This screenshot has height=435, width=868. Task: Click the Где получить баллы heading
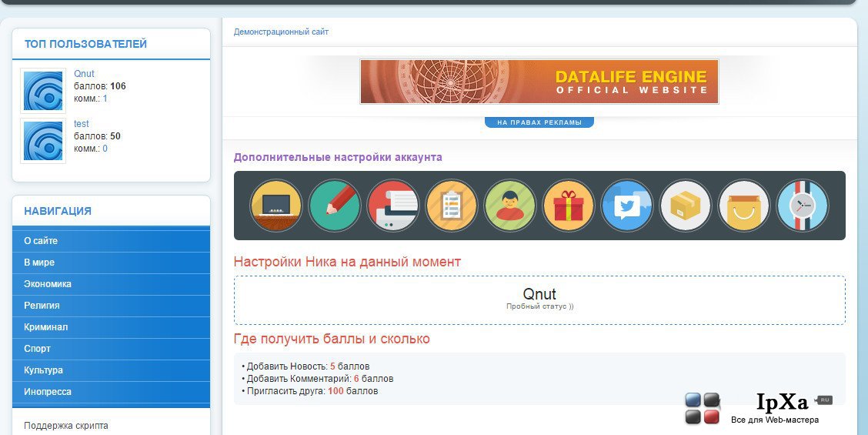[332, 339]
